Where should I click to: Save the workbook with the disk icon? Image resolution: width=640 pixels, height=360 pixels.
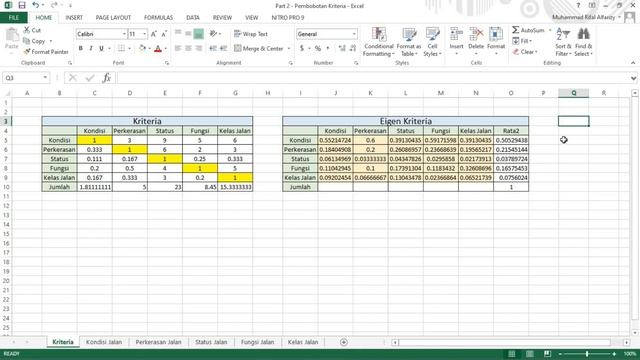click(22, 5)
